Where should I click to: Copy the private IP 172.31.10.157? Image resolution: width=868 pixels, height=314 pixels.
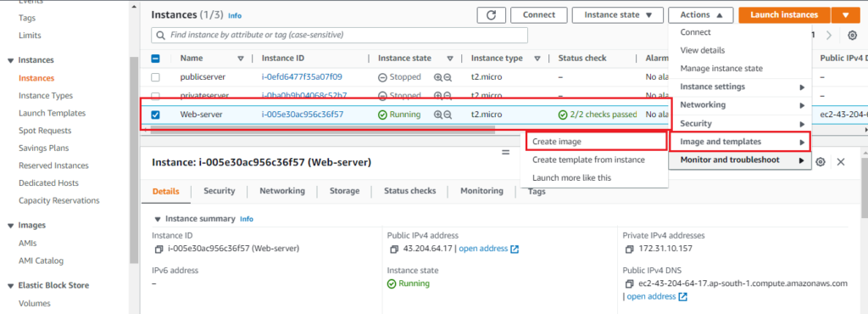[x=630, y=250]
